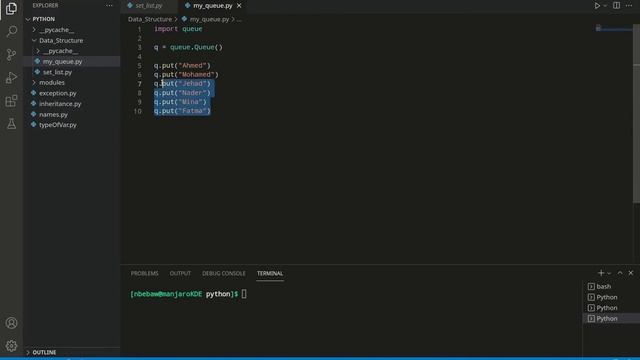Open the Source Control view icon
This screenshot has width=640, height=360.
click(x=11, y=54)
